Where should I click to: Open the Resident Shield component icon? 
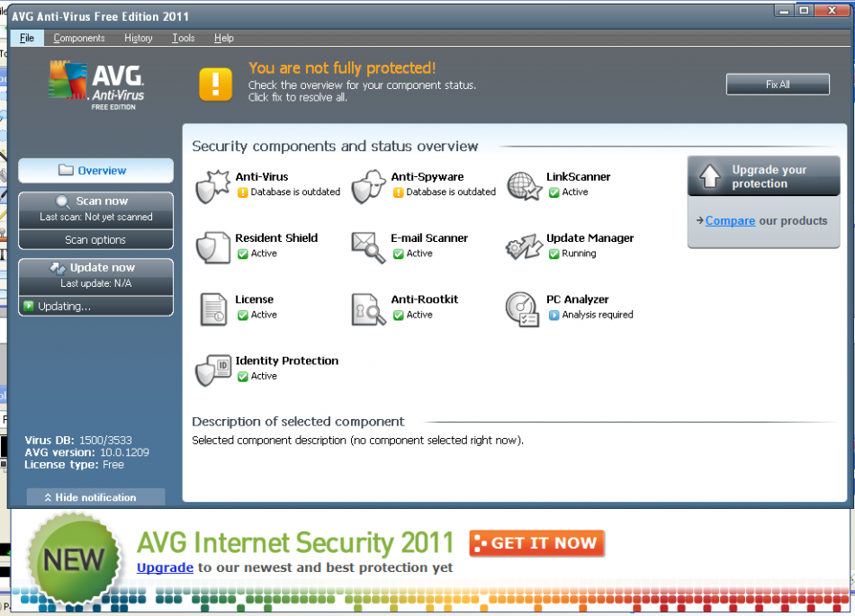(x=213, y=248)
